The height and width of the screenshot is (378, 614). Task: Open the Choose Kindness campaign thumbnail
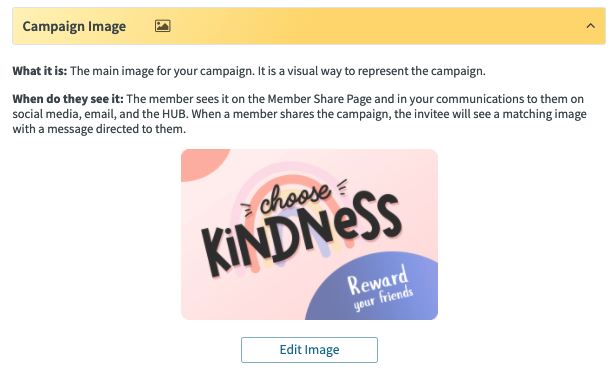click(309, 234)
